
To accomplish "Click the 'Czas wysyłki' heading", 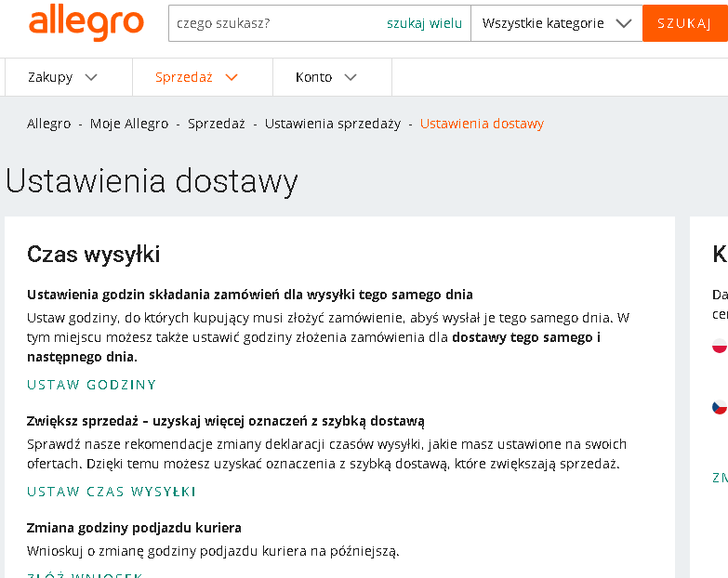I will point(93,255).
